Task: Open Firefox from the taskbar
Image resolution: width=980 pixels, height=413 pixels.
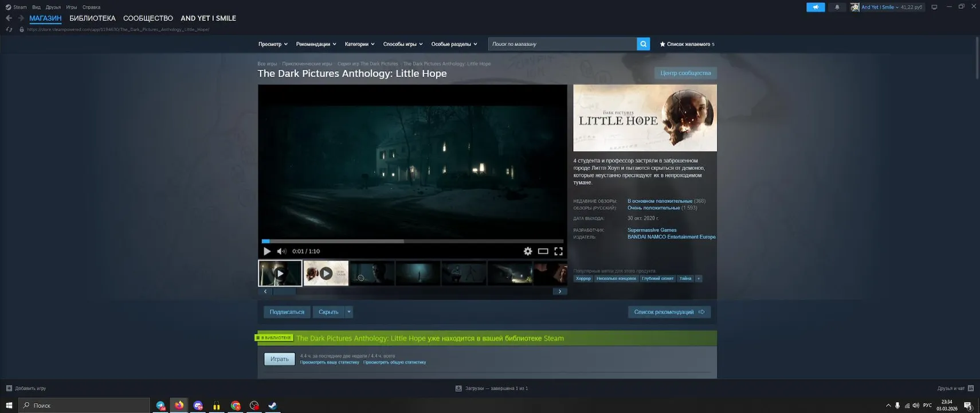Action: tap(179, 406)
